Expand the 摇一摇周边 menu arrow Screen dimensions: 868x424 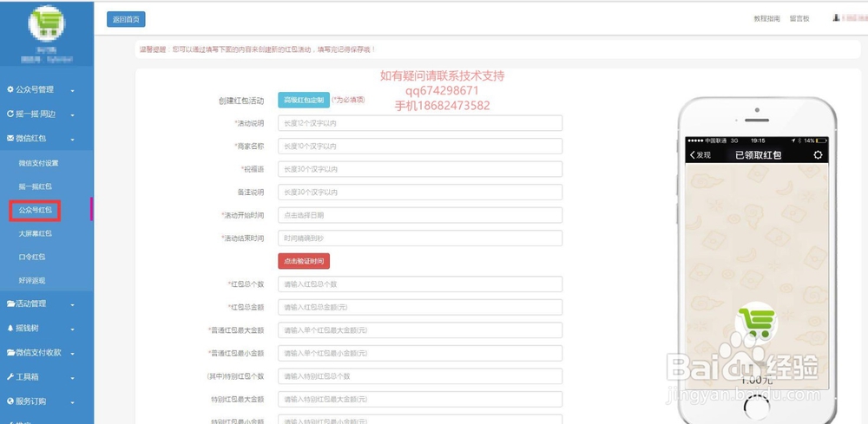coord(73,115)
